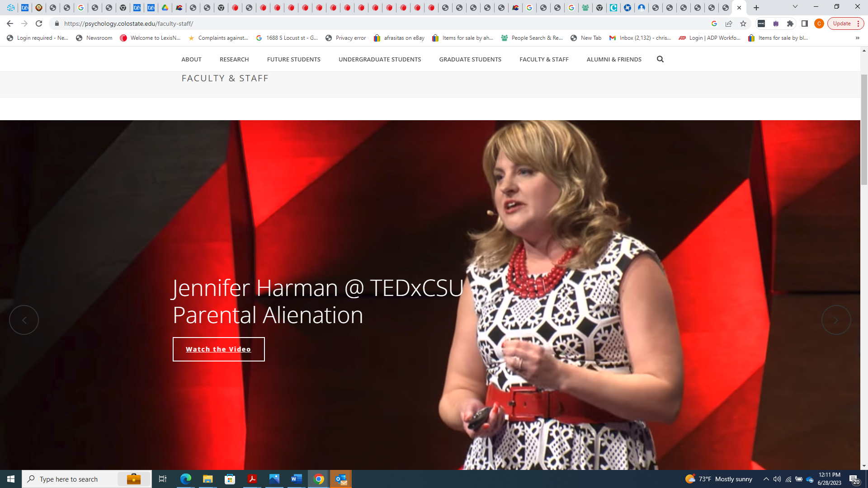Open the Items for sale by bl... bookmark
This screenshot has width=868, height=488.
(778, 38)
